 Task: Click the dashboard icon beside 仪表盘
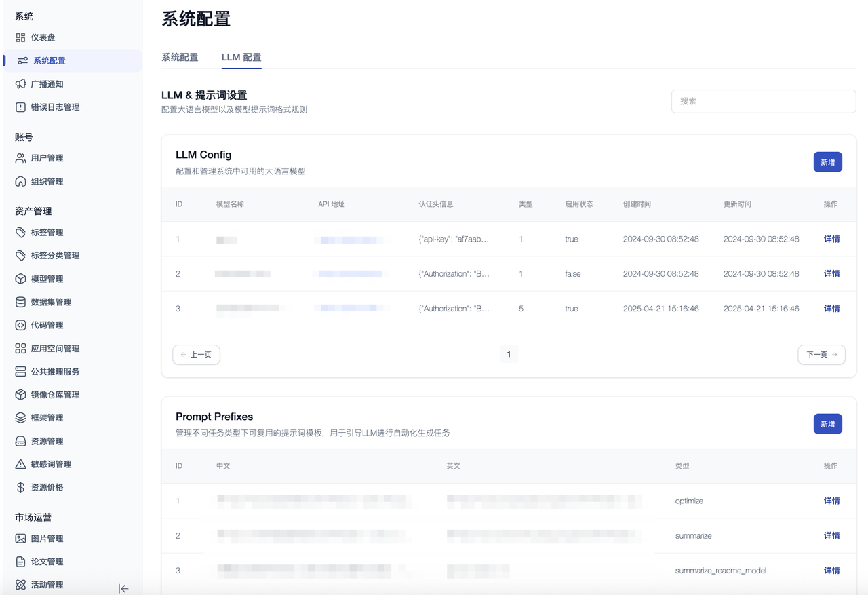tap(20, 38)
